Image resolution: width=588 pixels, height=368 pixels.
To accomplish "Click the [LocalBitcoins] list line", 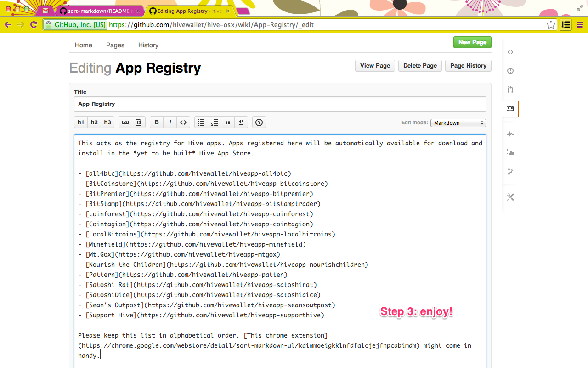I will point(207,234).
